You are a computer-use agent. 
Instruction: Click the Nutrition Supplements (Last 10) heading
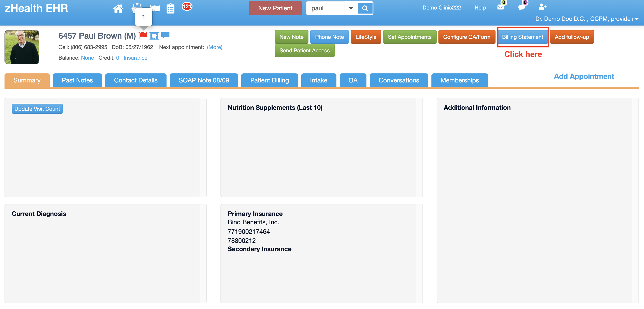point(275,108)
